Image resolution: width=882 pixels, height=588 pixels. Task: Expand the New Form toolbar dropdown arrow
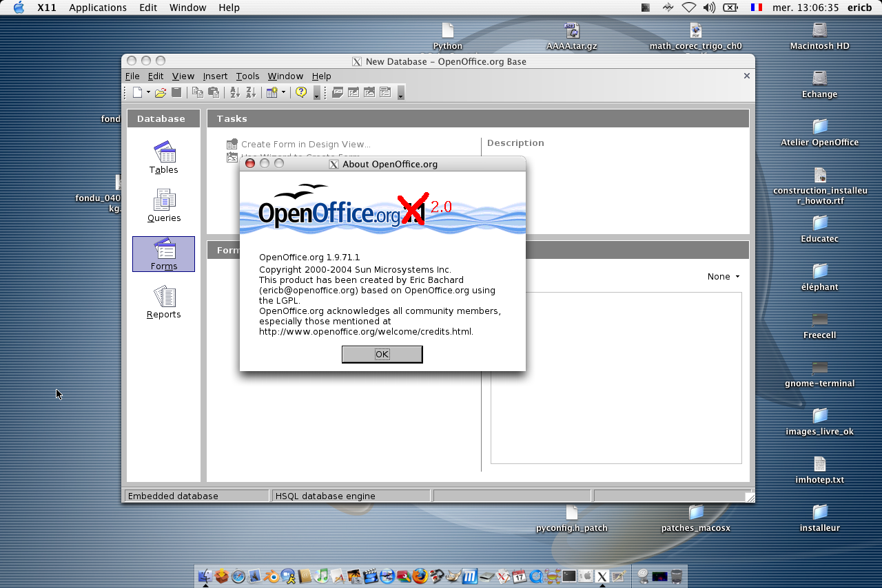pyautogui.click(x=283, y=92)
